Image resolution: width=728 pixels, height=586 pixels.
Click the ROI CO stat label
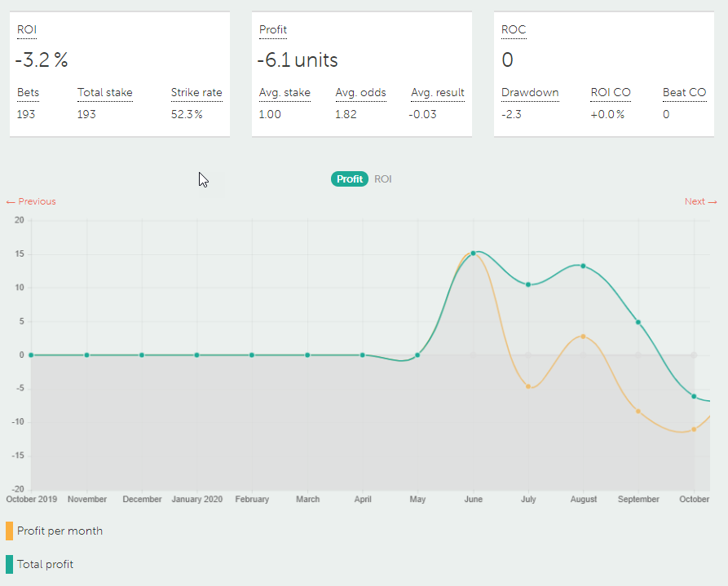[611, 92]
